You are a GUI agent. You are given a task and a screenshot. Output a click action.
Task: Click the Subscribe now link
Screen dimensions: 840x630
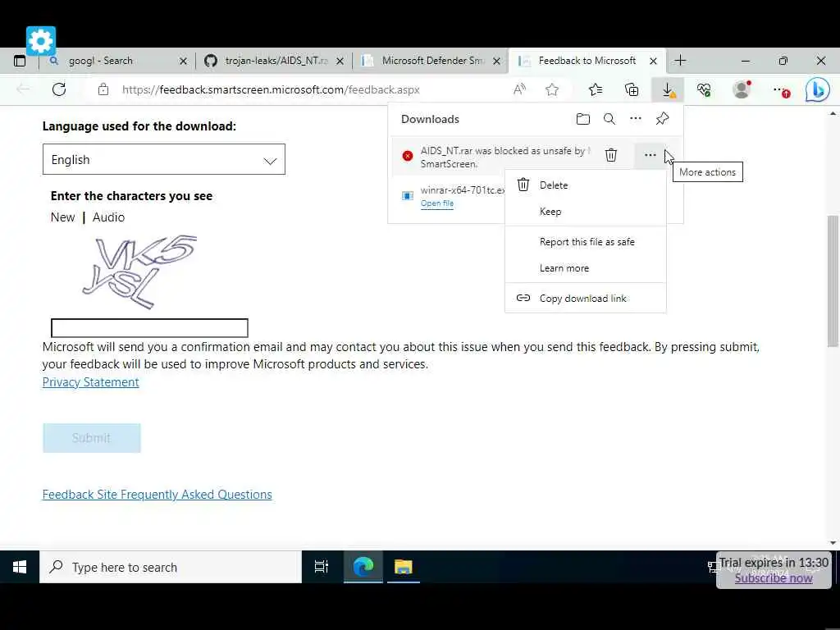click(774, 578)
